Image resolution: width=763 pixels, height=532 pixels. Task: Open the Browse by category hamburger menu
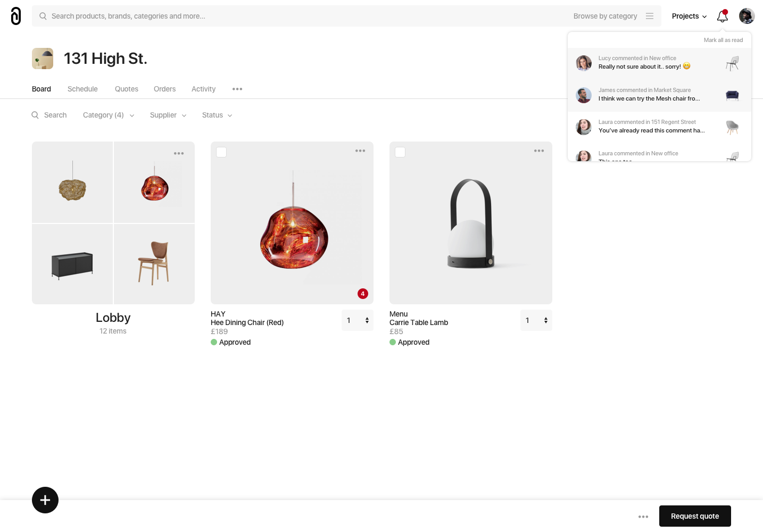(x=650, y=16)
